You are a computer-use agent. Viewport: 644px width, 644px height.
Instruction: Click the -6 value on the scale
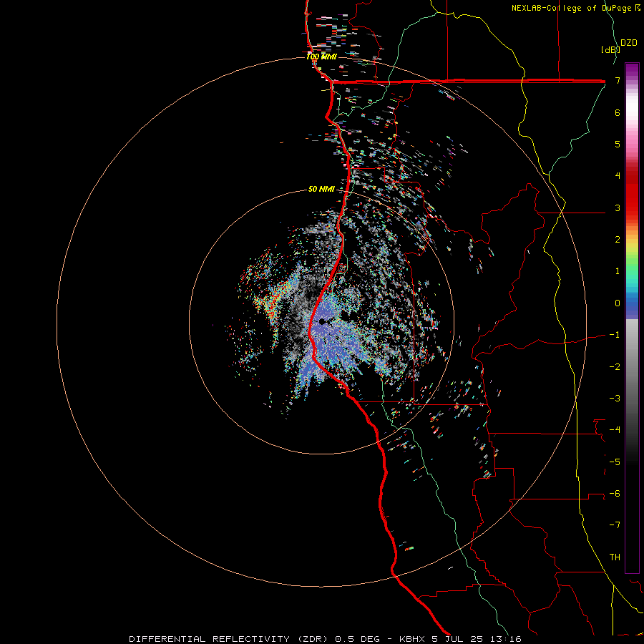coord(615,494)
